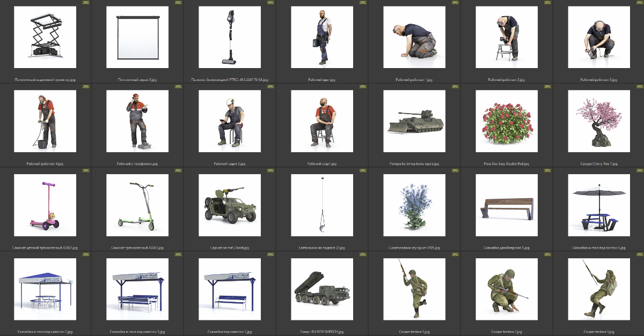
Task: Select the wooden designer bench thumbnail
Action: 507,205
